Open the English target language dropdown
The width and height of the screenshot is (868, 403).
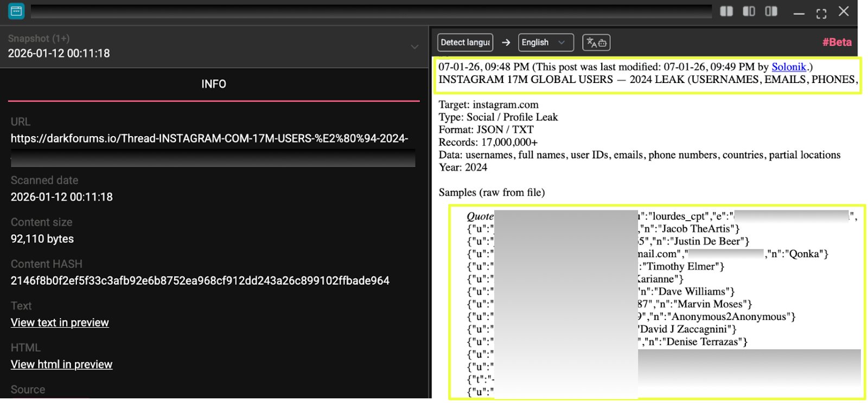tap(545, 42)
